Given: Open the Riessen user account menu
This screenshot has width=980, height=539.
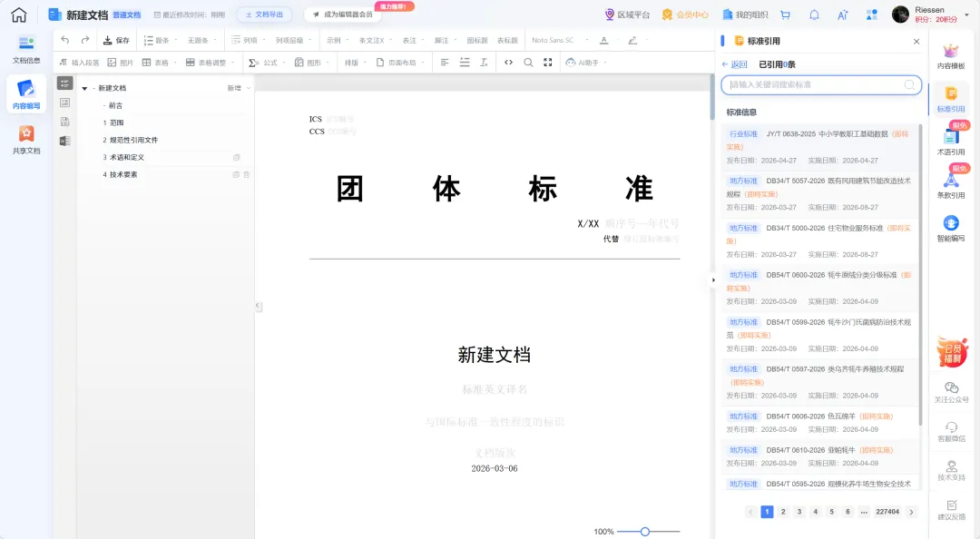Looking at the screenshot, I should [x=931, y=15].
